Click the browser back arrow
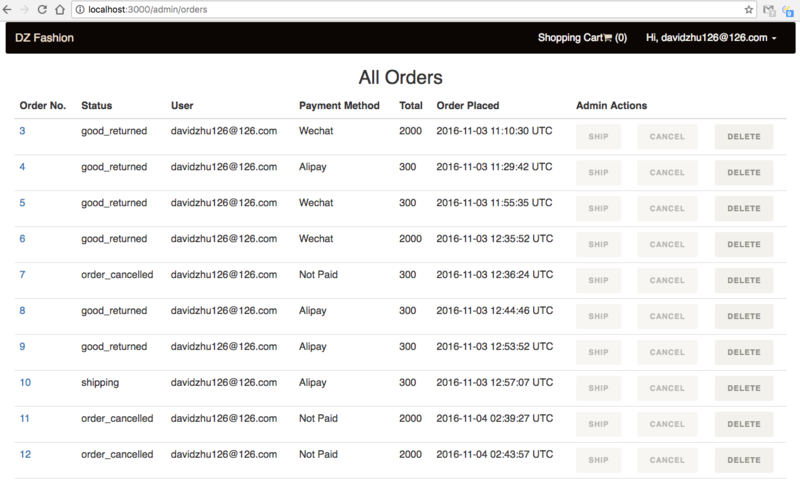The image size is (800, 483). click(x=7, y=10)
